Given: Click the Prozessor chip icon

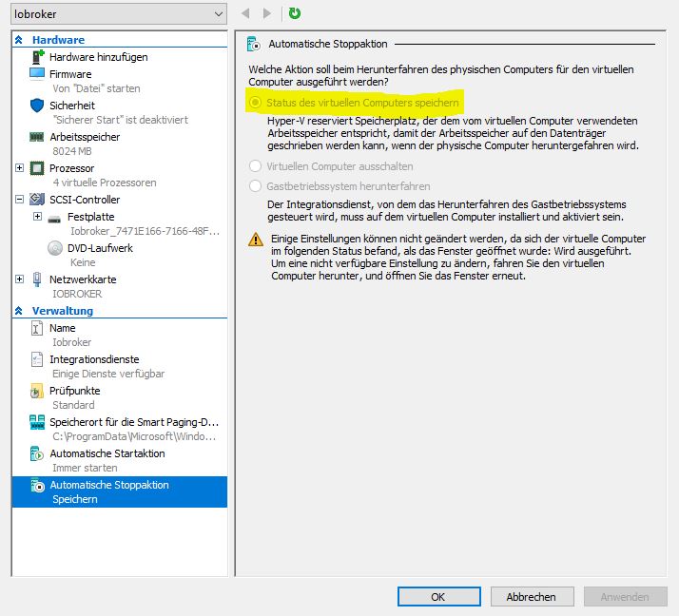Looking at the screenshot, I should coord(37,168).
